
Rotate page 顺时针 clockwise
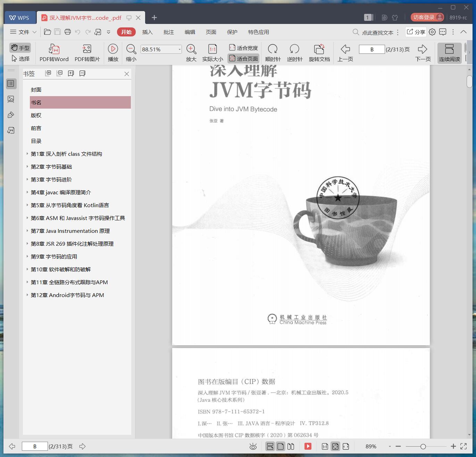pyautogui.click(x=273, y=53)
